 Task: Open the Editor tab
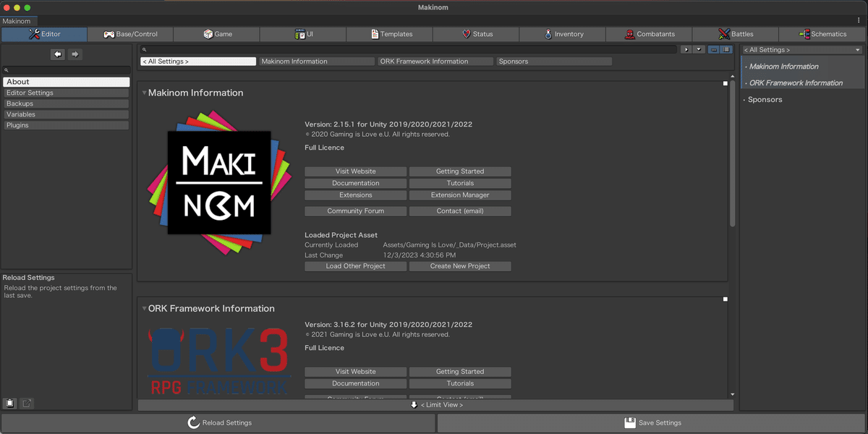coord(44,34)
